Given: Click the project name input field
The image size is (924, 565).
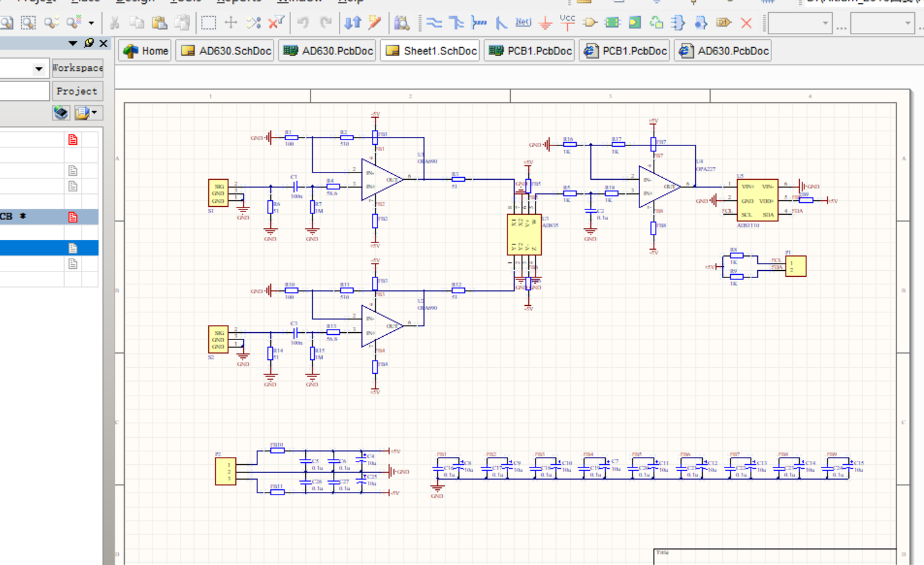Looking at the screenshot, I should click(x=24, y=91).
